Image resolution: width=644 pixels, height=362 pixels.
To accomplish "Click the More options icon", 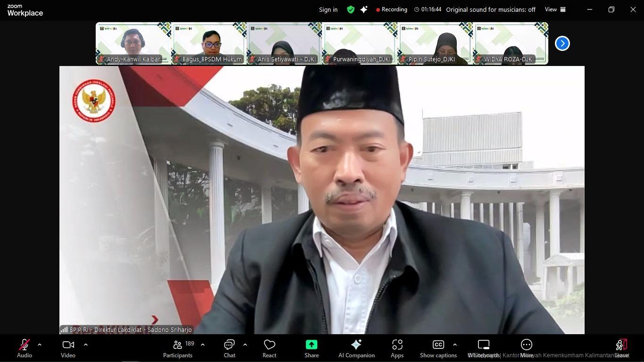I will click(527, 345).
